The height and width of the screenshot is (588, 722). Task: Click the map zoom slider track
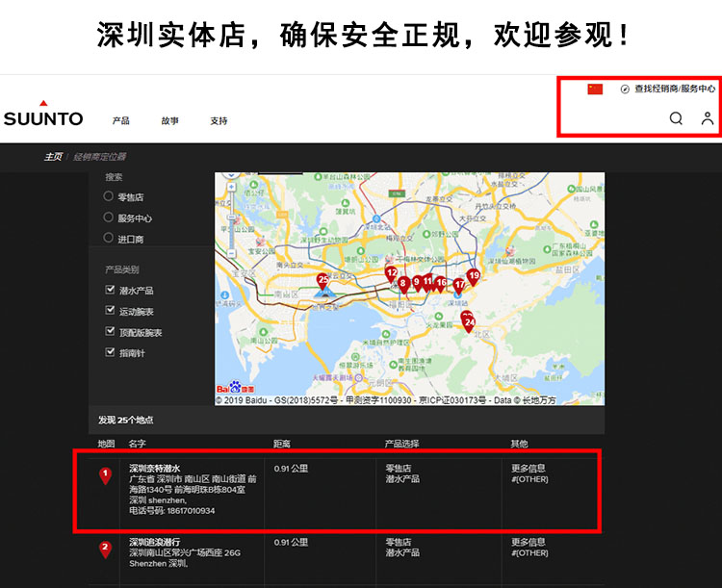pyautogui.click(x=231, y=220)
